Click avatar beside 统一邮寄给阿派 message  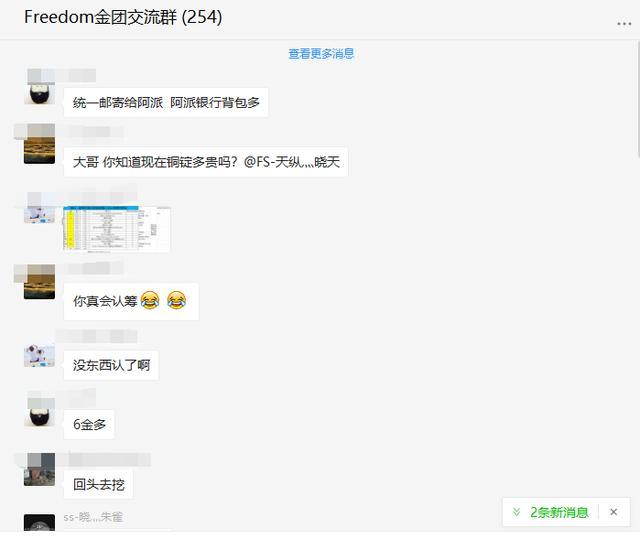coord(39,88)
